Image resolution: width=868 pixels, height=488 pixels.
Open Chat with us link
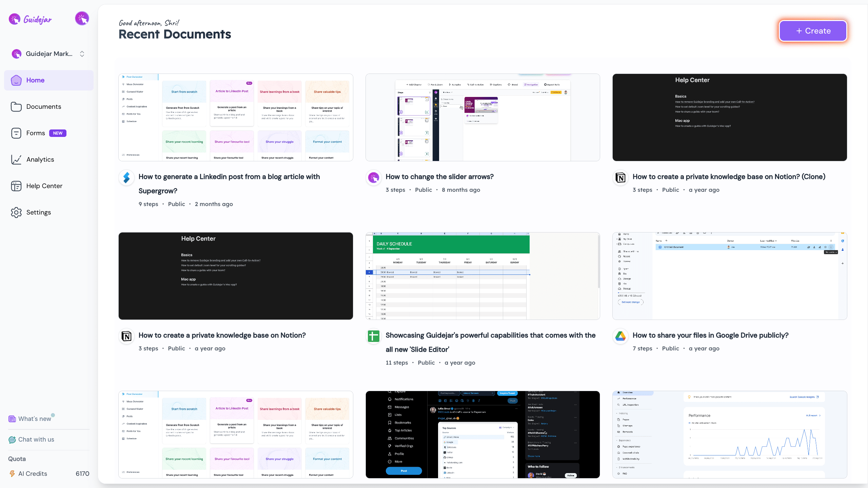(36, 440)
